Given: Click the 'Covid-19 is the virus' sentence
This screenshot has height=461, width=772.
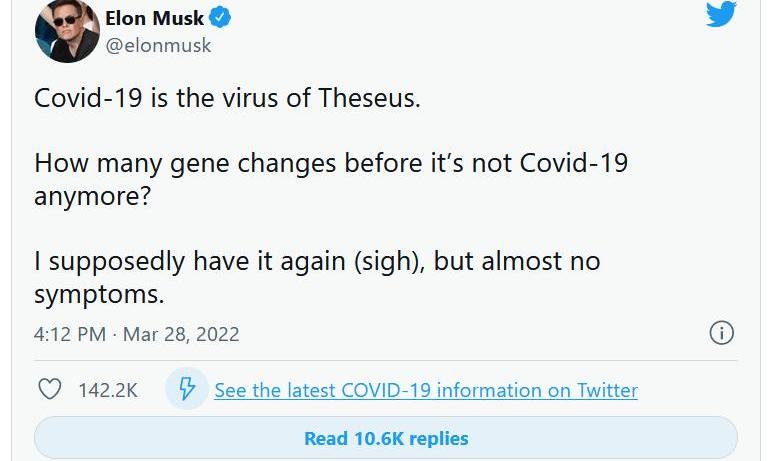Looking at the screenshot, I should pos(227,98).
